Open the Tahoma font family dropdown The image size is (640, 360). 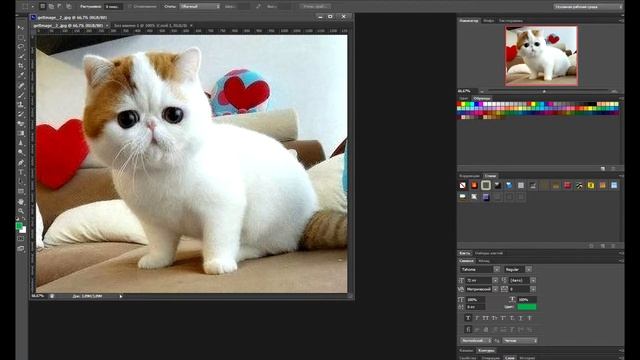point(497,269)
